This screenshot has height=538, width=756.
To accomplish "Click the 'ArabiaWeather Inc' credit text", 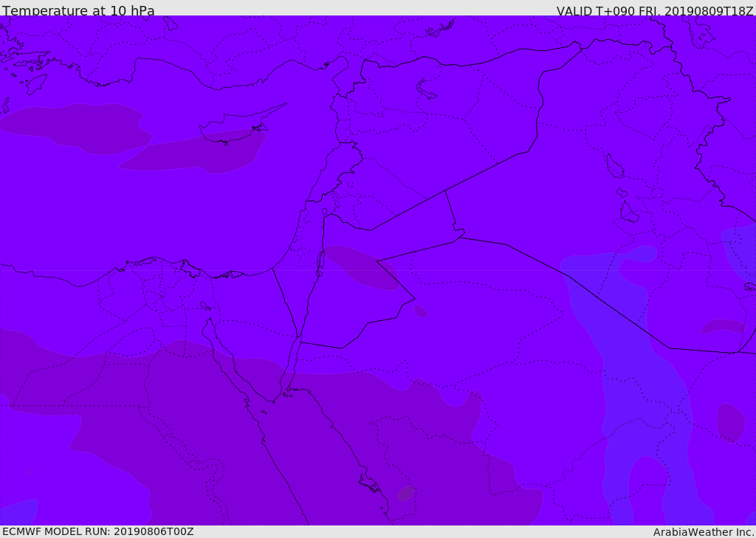I will tap(704, 532).
